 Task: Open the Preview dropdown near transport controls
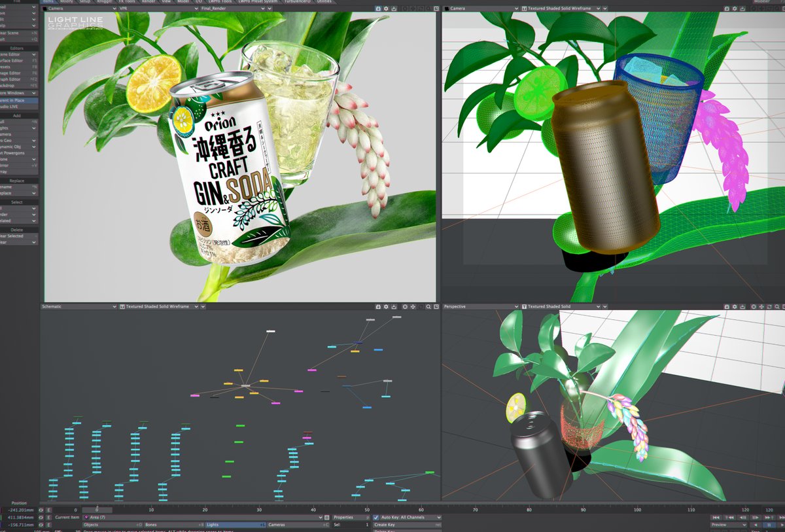[x=728, y=525]
